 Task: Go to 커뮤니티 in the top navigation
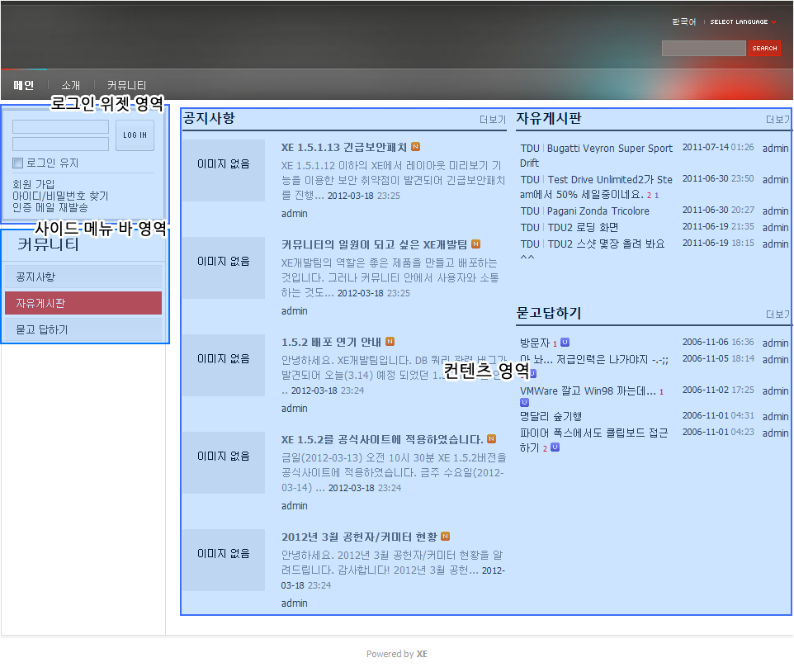click(x=126, y=85)
